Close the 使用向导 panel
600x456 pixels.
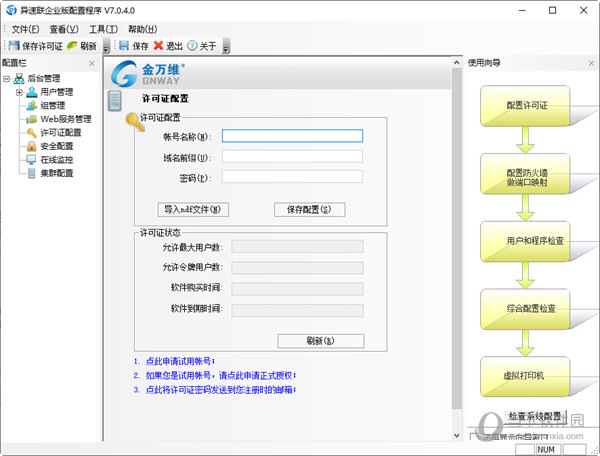592,64
